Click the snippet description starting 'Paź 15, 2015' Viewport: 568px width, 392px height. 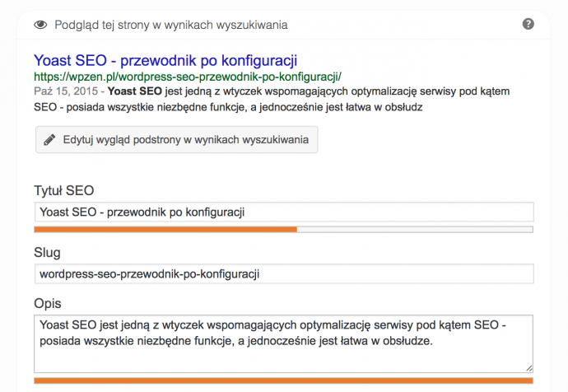(272, 99)
